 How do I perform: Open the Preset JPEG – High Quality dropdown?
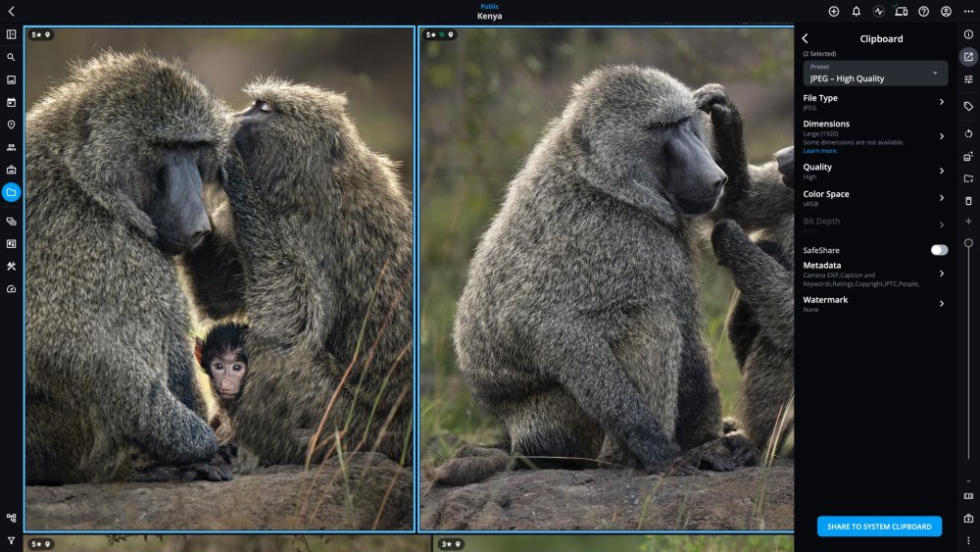pos(875,74)
